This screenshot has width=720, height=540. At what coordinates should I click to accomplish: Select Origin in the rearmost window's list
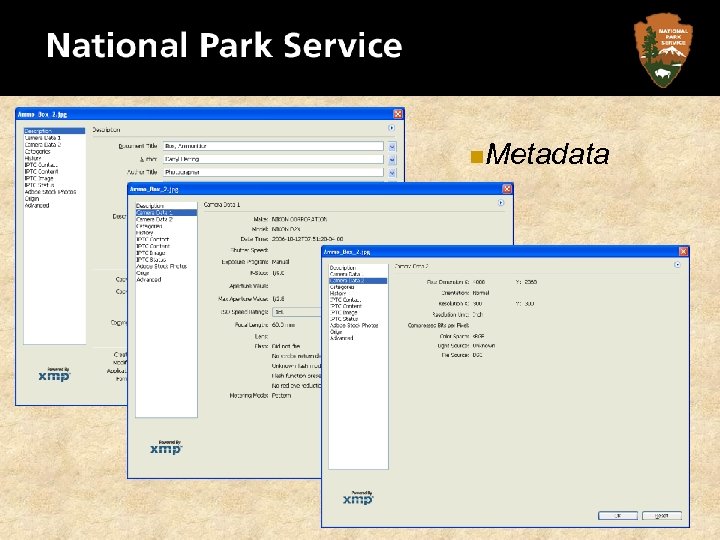tap(32, 198)
